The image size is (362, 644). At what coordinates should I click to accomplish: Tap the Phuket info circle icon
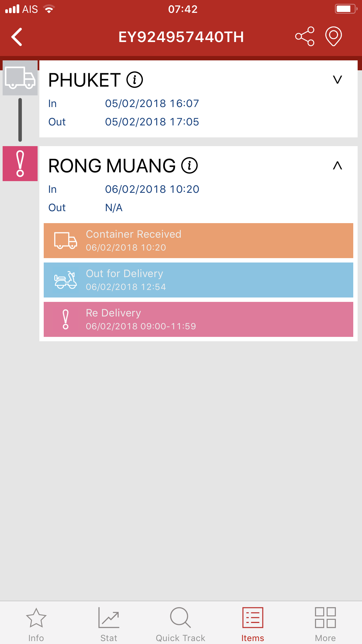pyautogui.click(x=134, y=80)
